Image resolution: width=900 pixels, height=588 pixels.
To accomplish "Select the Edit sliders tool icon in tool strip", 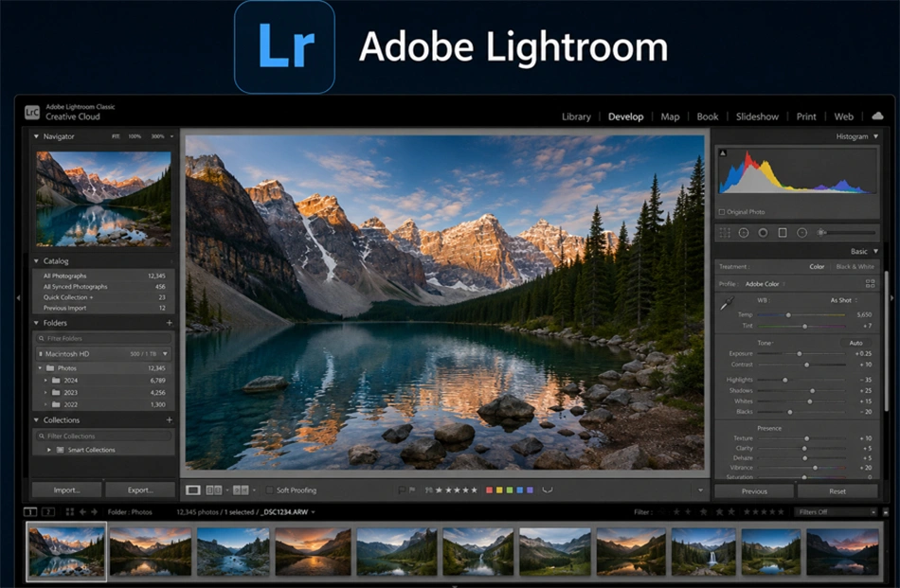I will click(725, 233).
